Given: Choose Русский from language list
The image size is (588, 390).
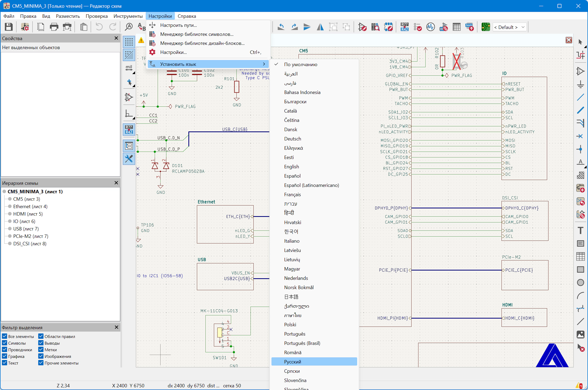Looking at the screenshot, I should pyautogui.click(x=292, y=362).
